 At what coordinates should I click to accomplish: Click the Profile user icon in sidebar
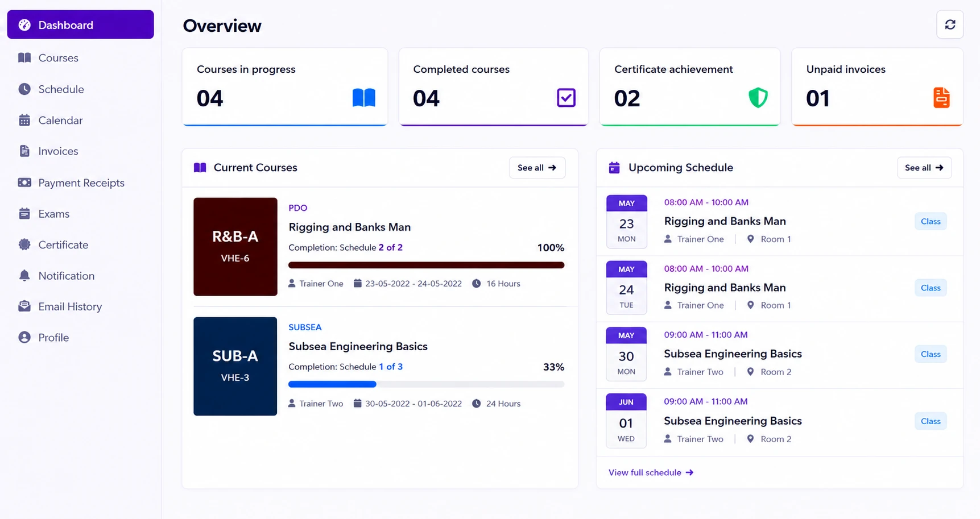(24, 337)
